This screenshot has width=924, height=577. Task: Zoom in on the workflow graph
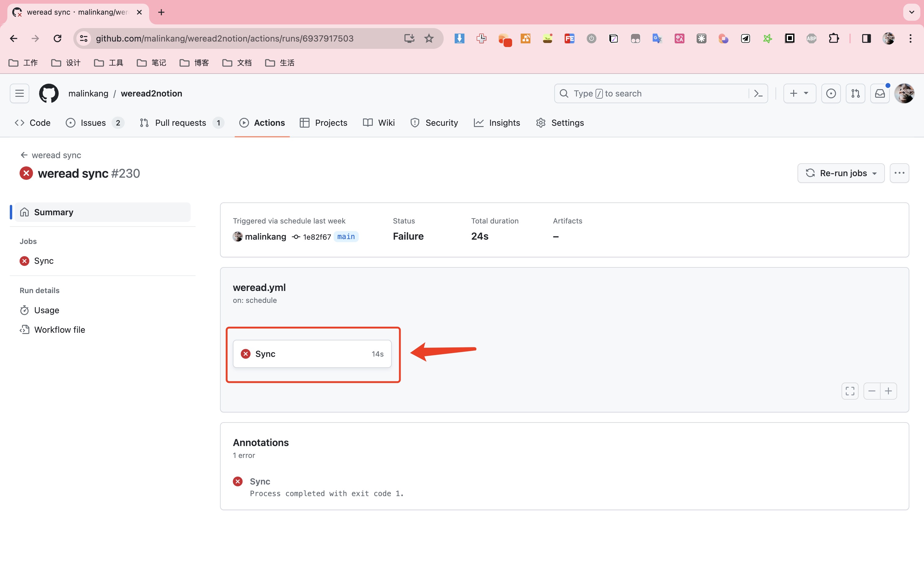(x=889, y=391)
